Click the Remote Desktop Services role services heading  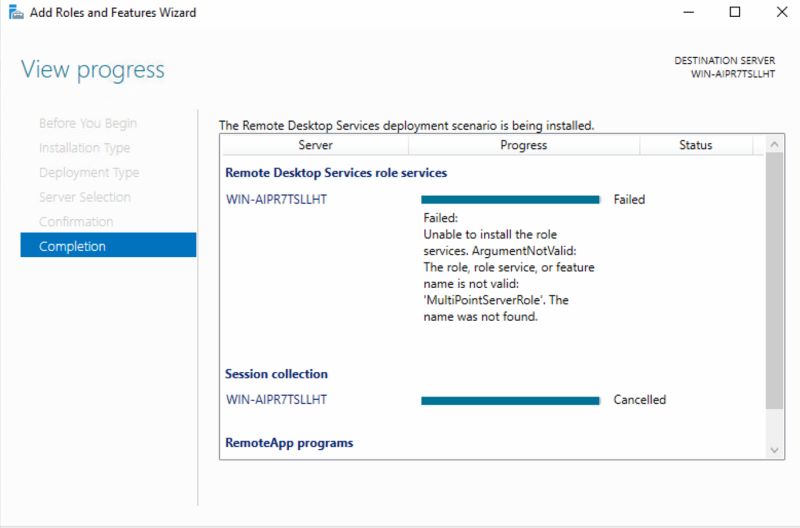336,173
